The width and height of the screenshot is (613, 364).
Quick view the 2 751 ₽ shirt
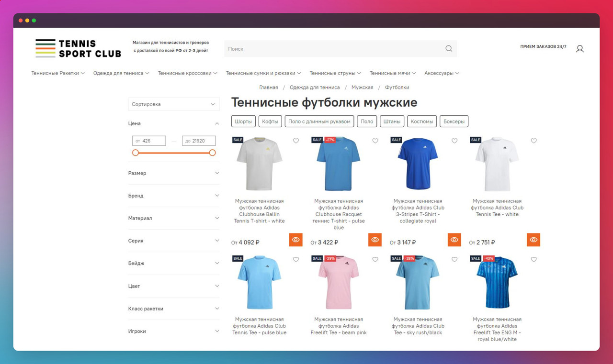pos(534,240)
